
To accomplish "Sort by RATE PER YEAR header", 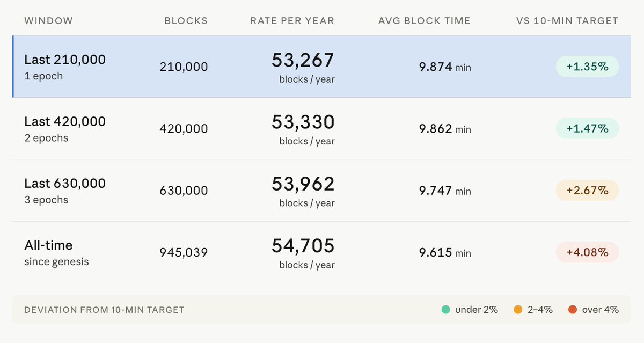I will pos(292,21).
